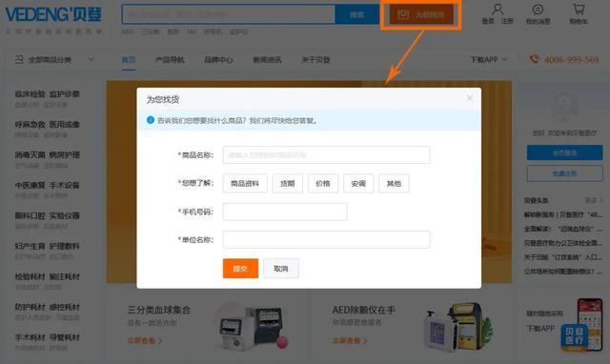Open 我的消息 message icon

538,10
